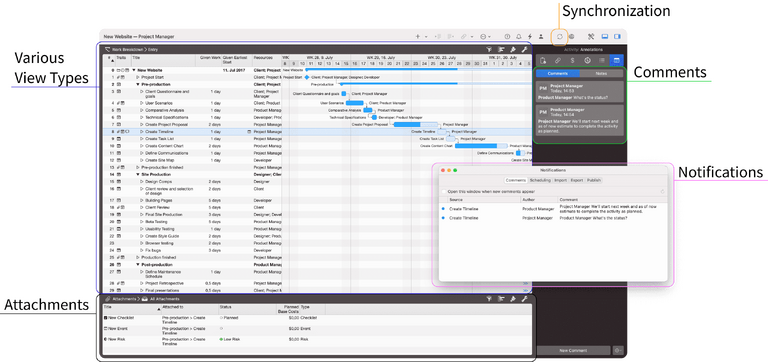Sort by the Status column in Attachments
This screenshot has width=768, height=362.
pos(246,309)
